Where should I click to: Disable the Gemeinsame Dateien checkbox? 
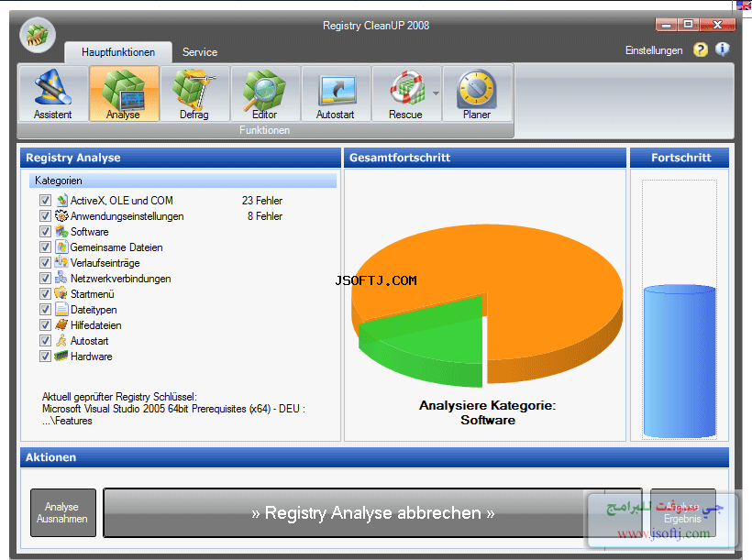45,247
